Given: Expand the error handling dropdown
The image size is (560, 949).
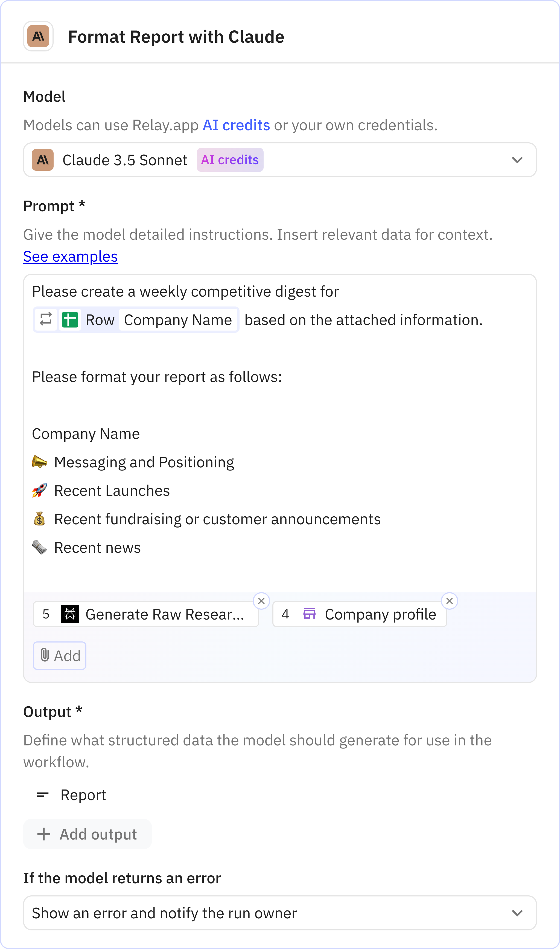Looking at the screenshot, I should [x=517, y=913].
